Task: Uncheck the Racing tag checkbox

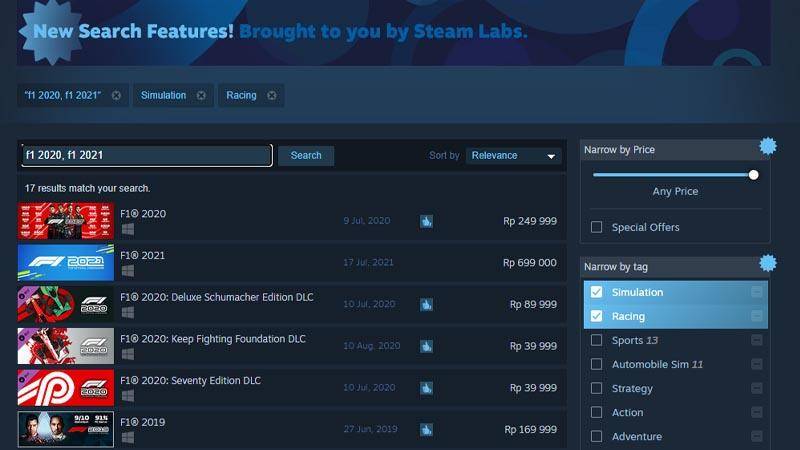Action: tap(596, 316)
